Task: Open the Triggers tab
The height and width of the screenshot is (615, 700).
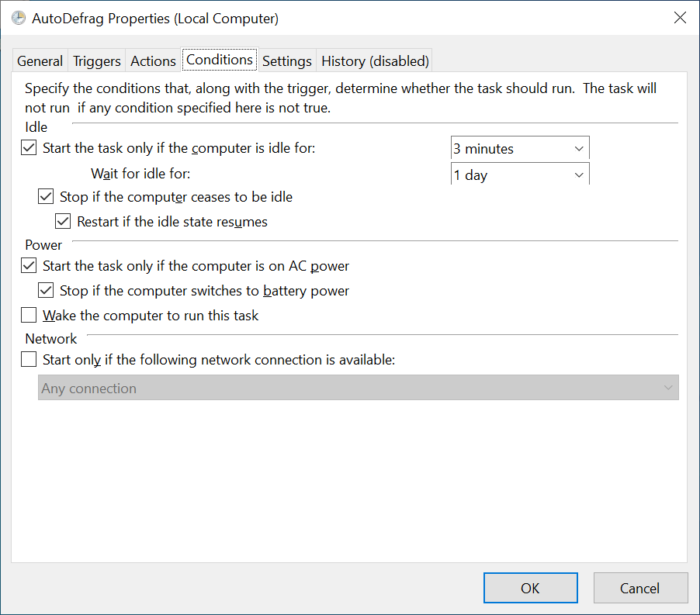Action: click(97, 60)
